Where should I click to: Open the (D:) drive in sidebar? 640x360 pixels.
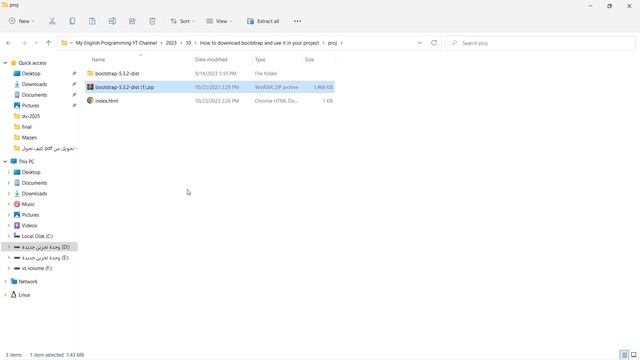click(45, 247)
